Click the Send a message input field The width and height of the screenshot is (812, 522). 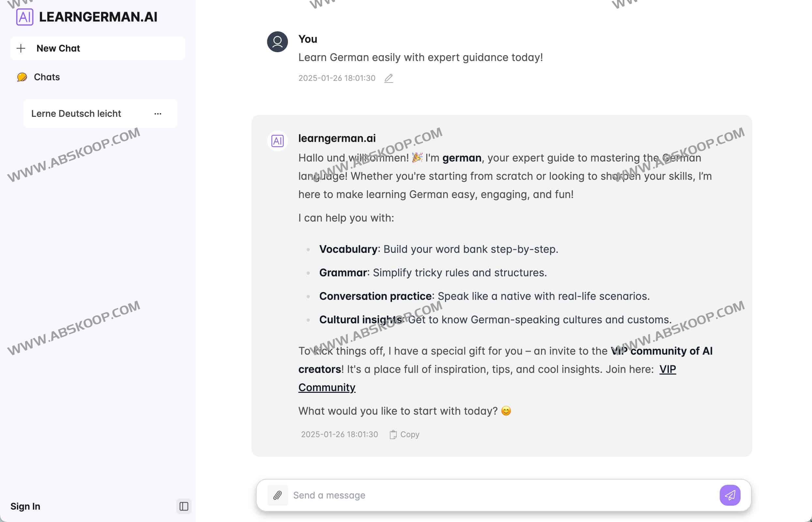point(407,495)
